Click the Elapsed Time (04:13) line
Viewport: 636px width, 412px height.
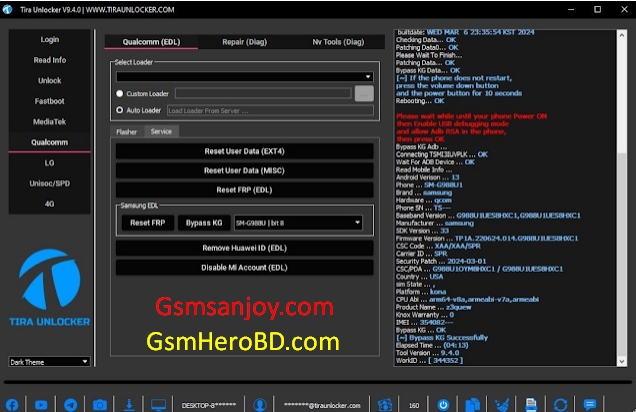[432, 345]
